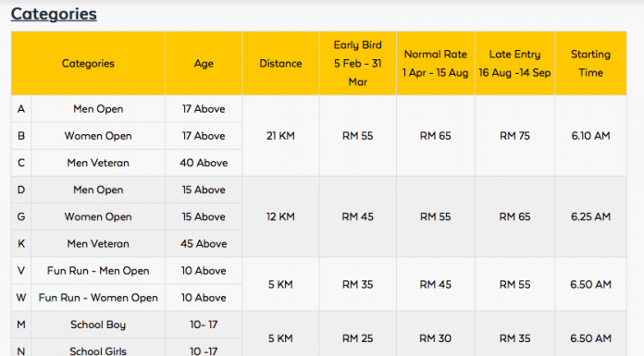Select the School Boy category cell
The width and height of the screenshot is (644, 356).
pyautogui.click(x=98, y=325)
